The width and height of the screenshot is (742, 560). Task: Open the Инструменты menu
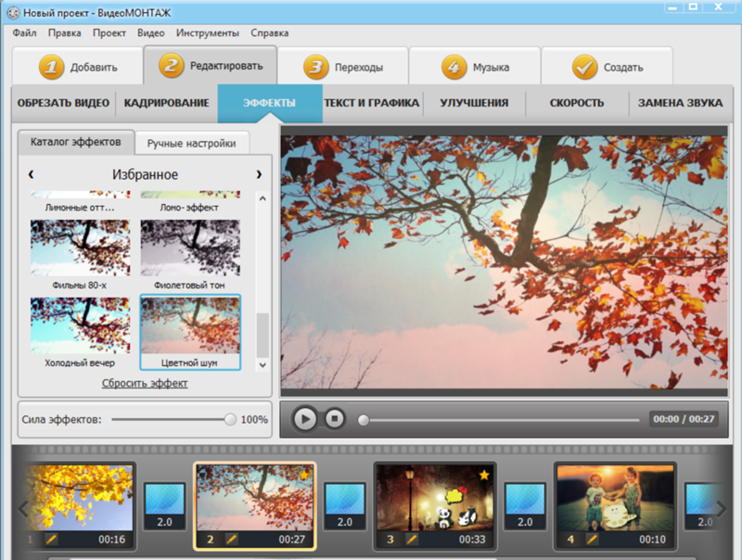click(208, 33)
